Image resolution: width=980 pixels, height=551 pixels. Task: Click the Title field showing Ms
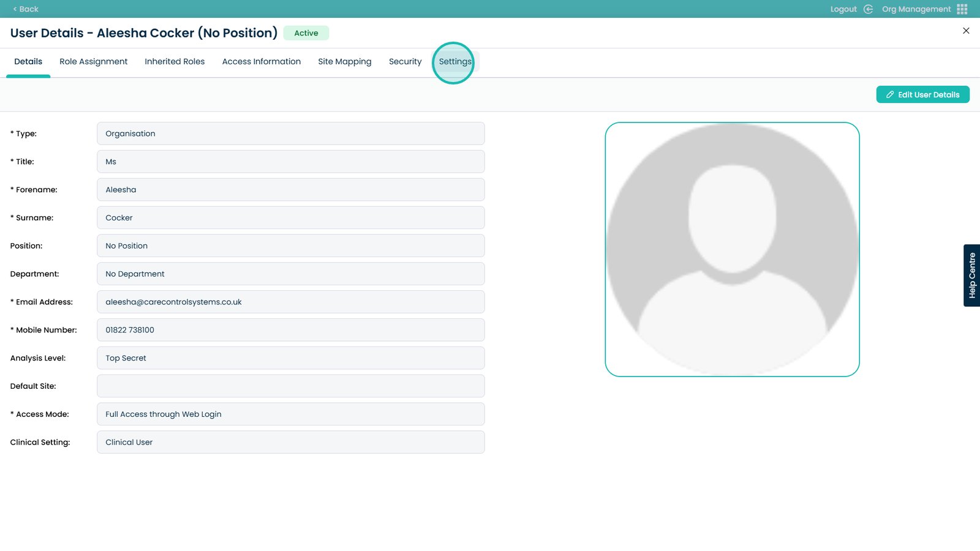(290, 162)
